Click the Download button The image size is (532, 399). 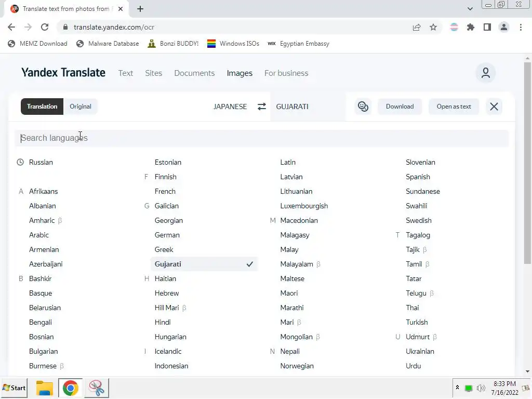pyautogui.click(x=400, y=107)
